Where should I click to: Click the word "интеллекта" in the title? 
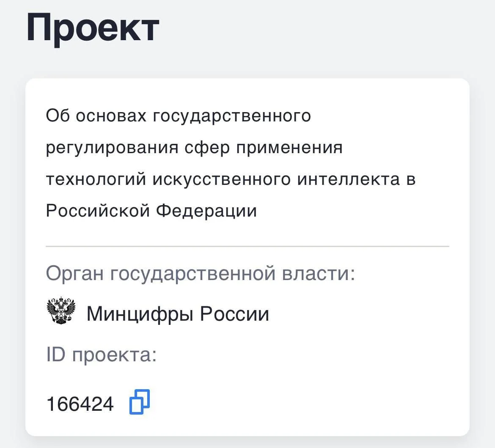coord(348,179)
